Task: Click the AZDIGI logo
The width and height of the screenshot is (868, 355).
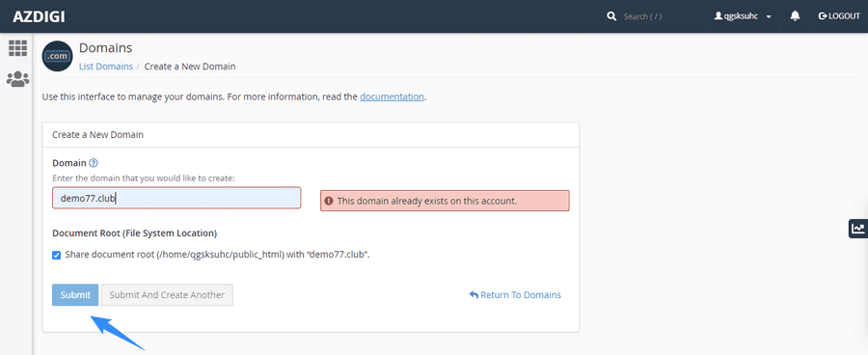Action: click(x=39, y=16)
